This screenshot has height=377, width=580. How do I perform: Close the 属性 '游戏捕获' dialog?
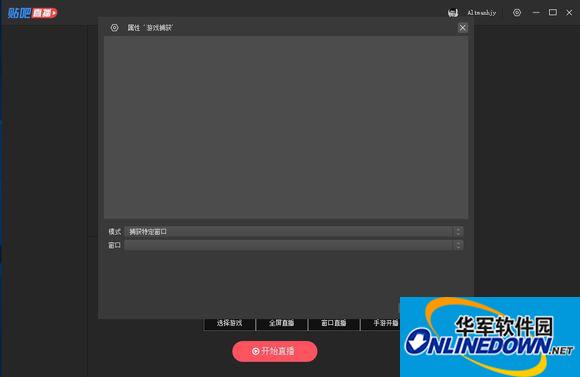[x=462, y=28]
